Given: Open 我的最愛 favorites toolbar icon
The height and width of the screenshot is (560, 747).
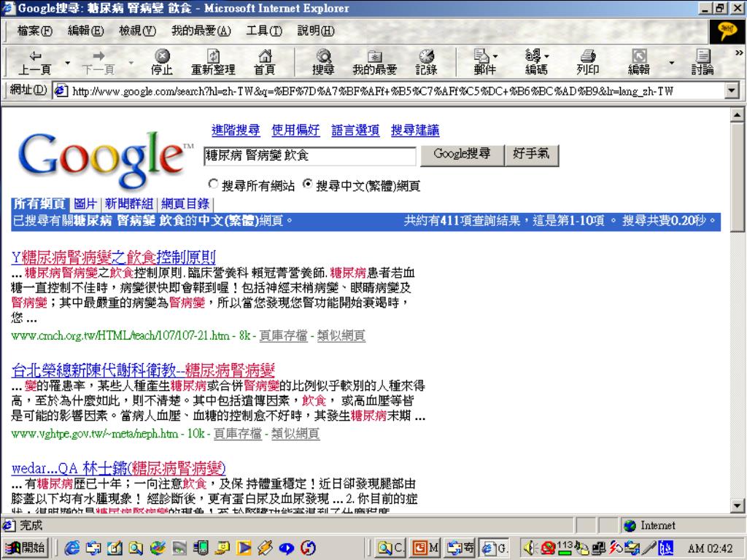Looking at the screenshot, I should click(374, 63).
